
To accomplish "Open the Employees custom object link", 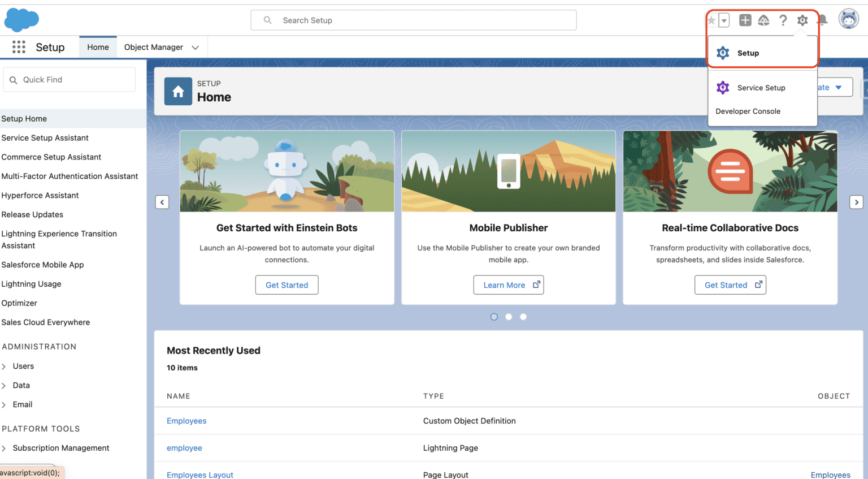I will point(186,421).
